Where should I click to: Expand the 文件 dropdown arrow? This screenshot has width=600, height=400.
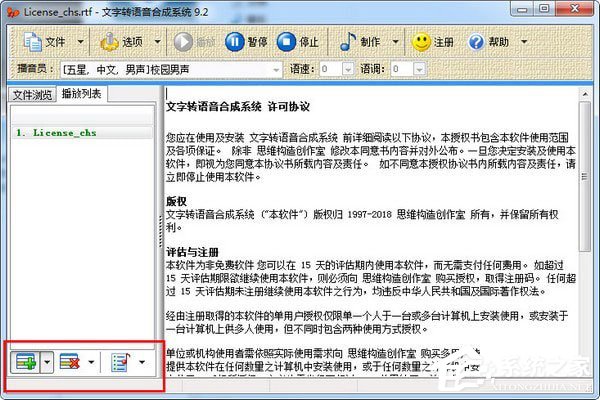click(x=80, y=41)
